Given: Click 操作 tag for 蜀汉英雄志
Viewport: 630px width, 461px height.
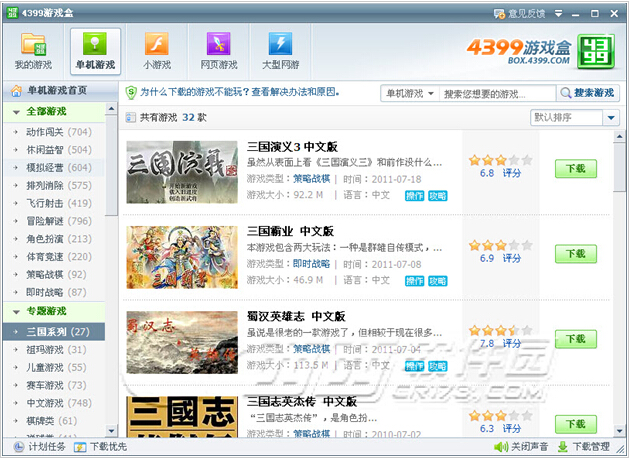Looking at the screenshot, I should (x=414, y=366).
